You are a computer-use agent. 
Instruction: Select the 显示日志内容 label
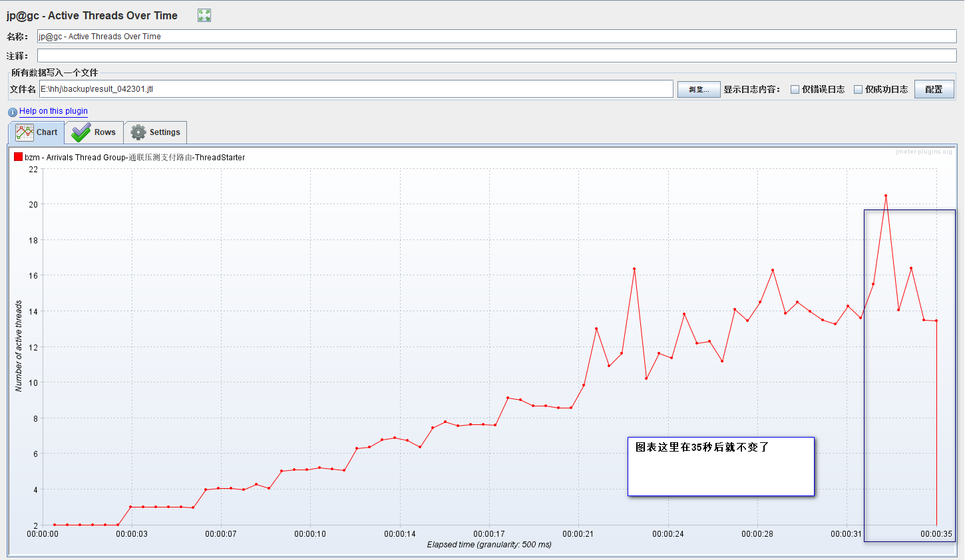pos(752,89)
